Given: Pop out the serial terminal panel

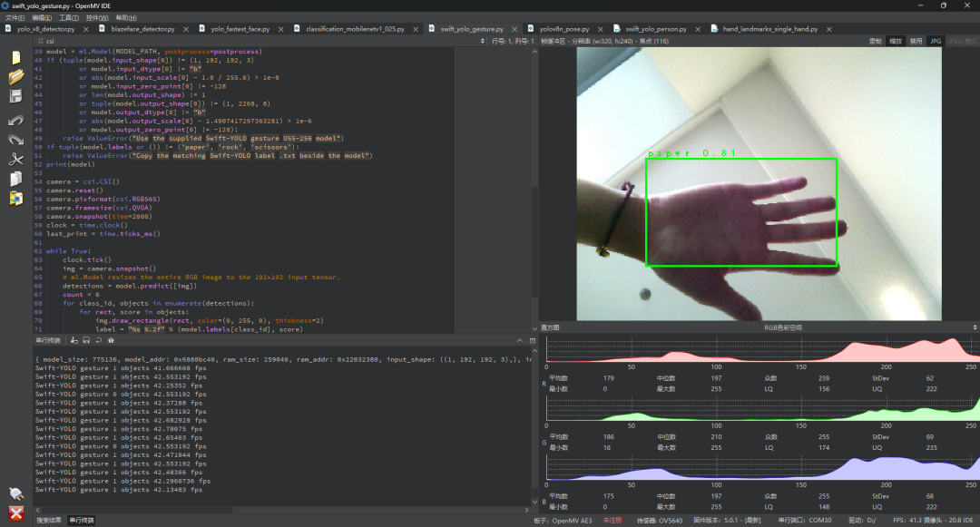Looking at the screenshot, I should coord(533,340).
